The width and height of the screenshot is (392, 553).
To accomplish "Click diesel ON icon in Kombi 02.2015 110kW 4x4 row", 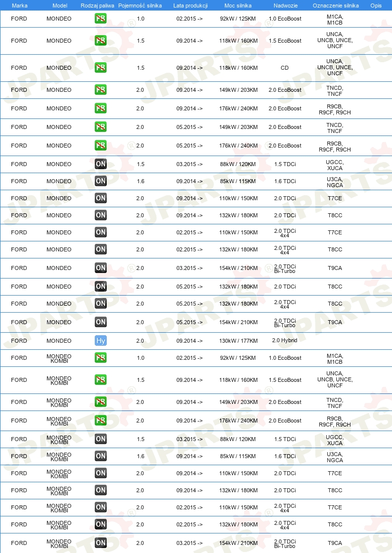I will tap(101, 507).
